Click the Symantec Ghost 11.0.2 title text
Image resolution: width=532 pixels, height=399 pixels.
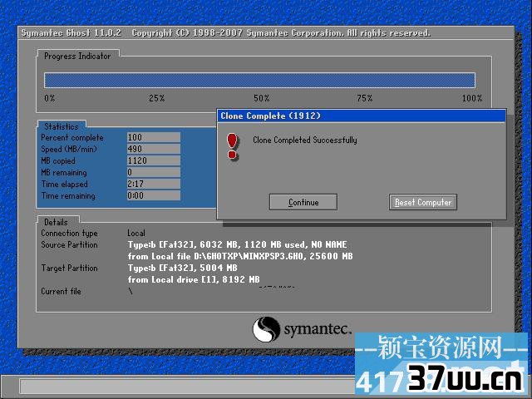coord(71,33)
